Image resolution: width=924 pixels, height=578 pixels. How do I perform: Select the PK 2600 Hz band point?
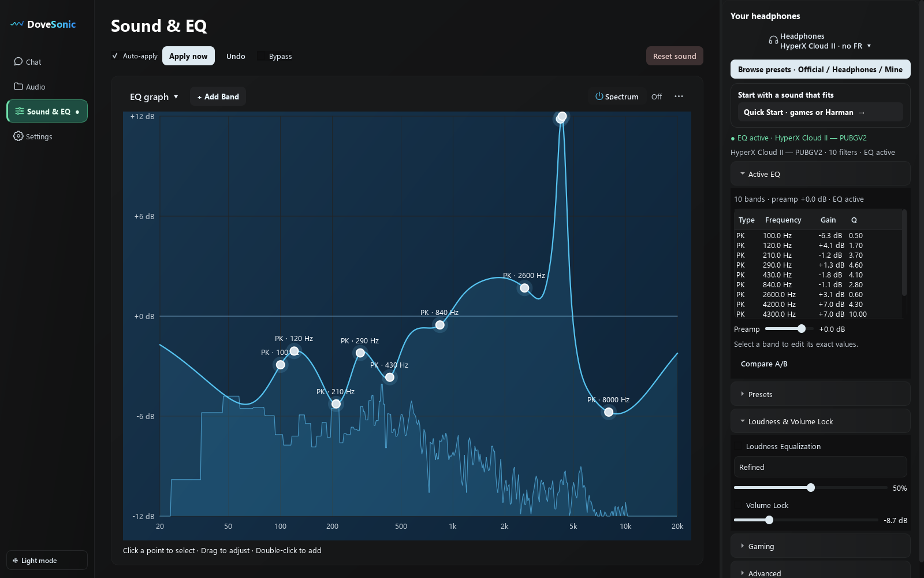[524, 288]
